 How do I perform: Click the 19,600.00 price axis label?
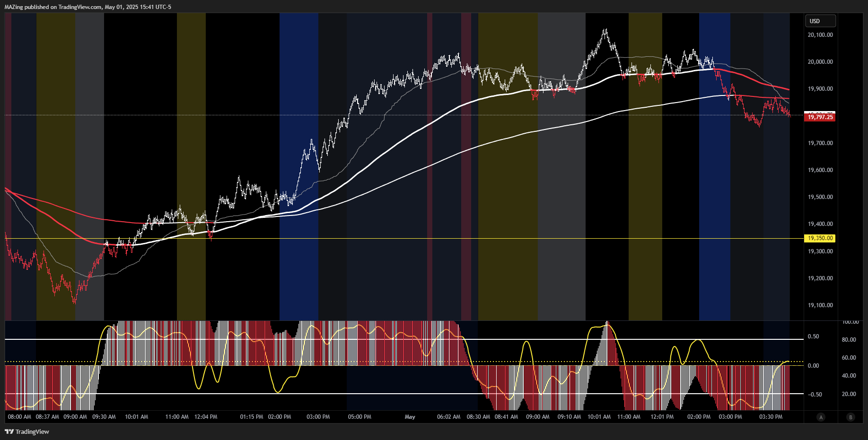coord(820,170)
